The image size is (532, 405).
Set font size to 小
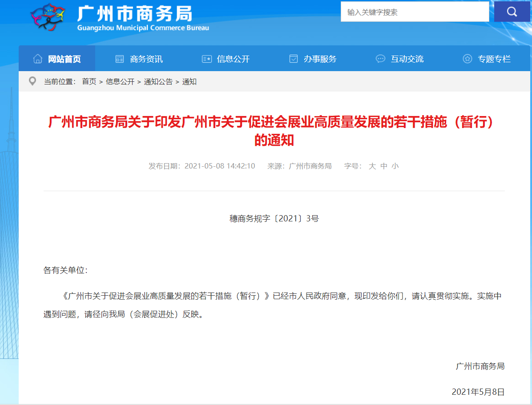[395, 166]
